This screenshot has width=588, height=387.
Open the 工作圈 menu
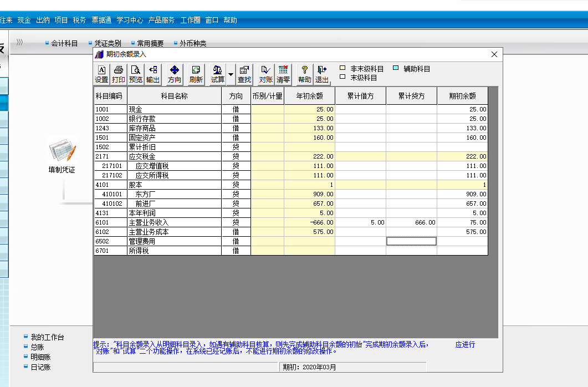click(191, 21)
